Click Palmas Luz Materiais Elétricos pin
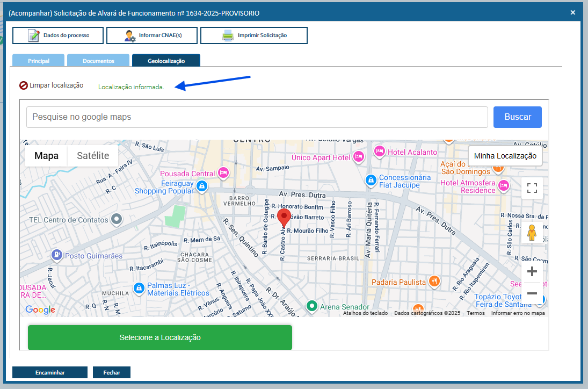The height and width of the screenshot is (389, 588). click(139, 289)
